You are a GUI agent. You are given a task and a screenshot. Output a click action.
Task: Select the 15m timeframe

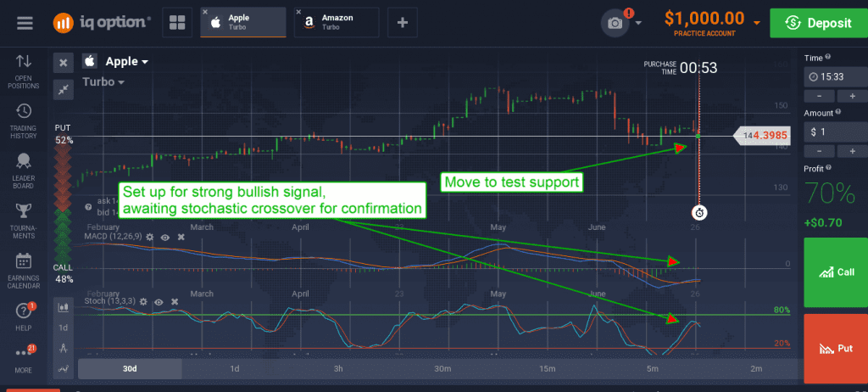click(548, 369)
